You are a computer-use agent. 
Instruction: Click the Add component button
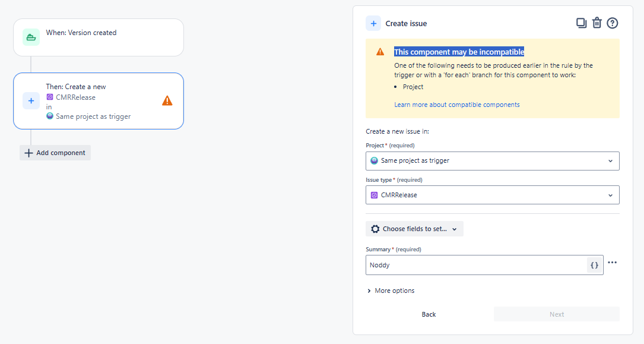coord(55,153)
